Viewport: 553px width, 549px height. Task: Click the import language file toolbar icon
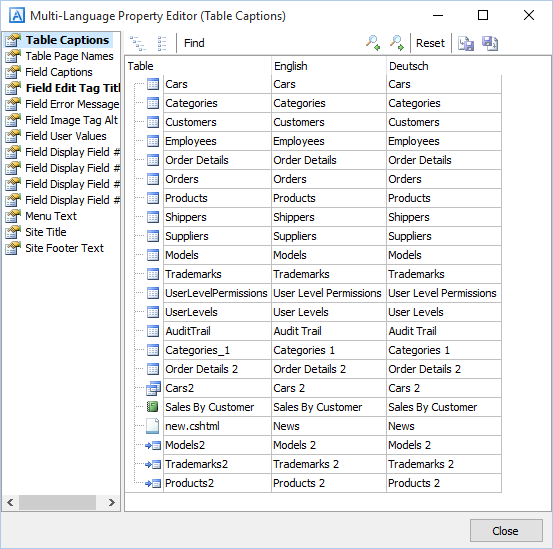pyautogui.click(x=466, y=43)
